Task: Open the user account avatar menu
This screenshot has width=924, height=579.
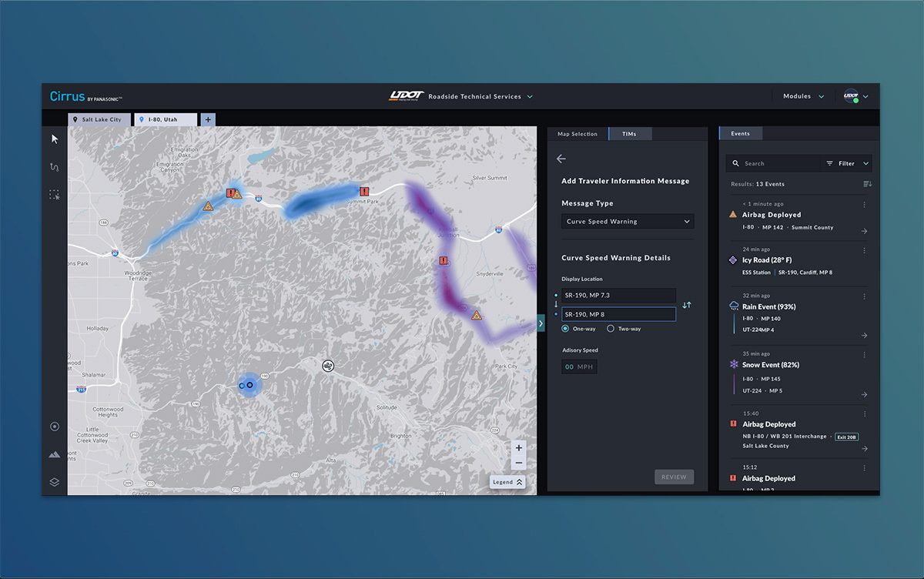Action: [855, 96]
